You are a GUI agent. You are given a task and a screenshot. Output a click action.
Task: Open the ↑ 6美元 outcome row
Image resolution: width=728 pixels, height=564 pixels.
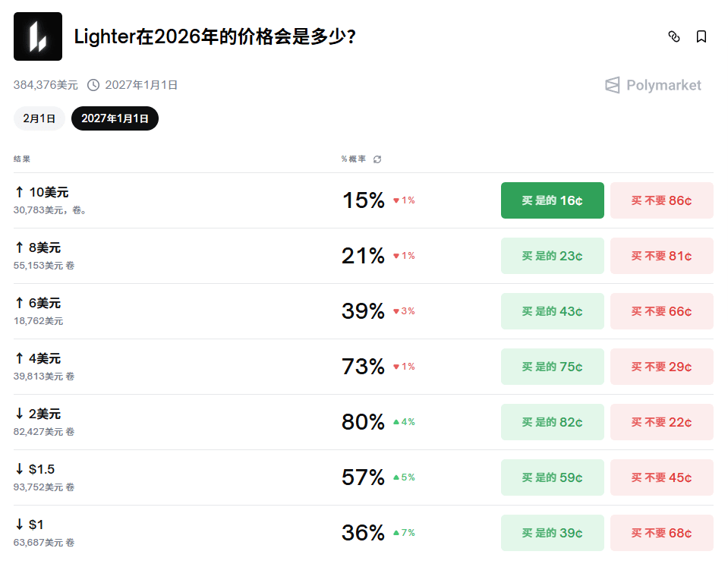364,311
